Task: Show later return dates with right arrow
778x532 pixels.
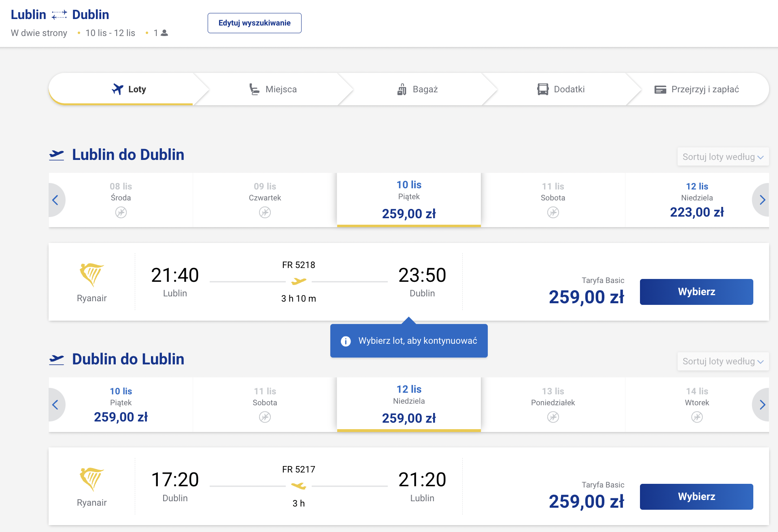Action: click(762, 404)
